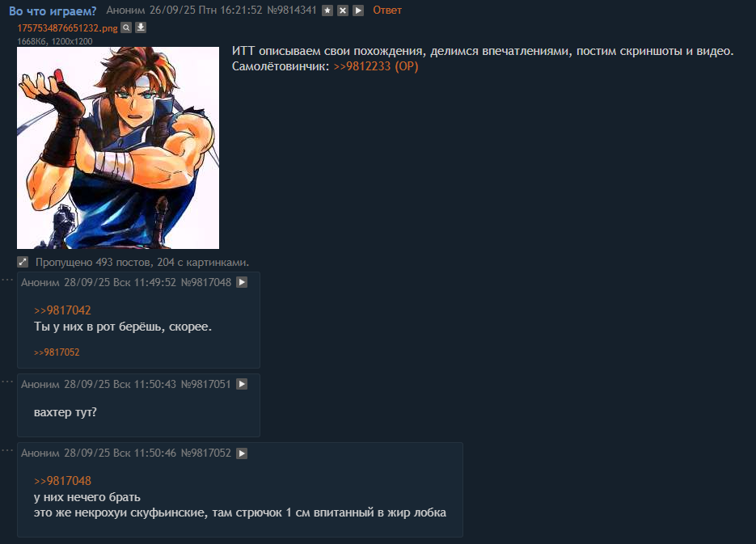Image resolution: width=756 pixels, height=544 pixels.
Task: Open options arrow for post №9817052
Action: point(242,453)
